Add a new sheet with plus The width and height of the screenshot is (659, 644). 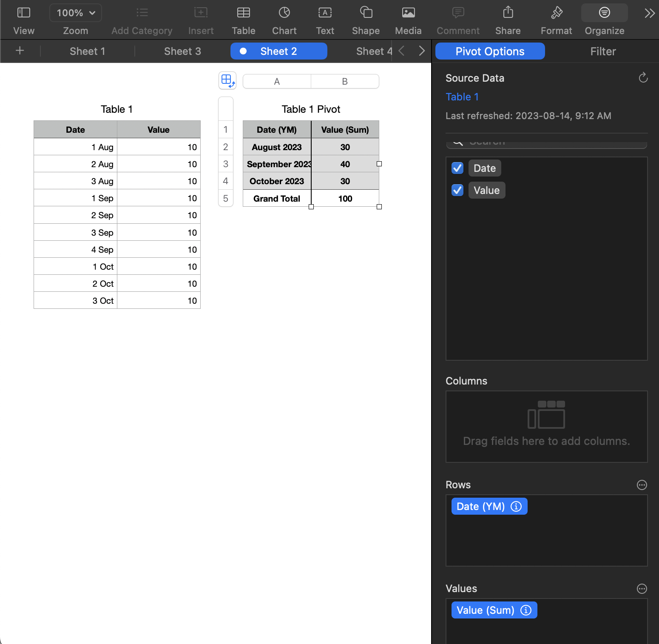point(20,51)
